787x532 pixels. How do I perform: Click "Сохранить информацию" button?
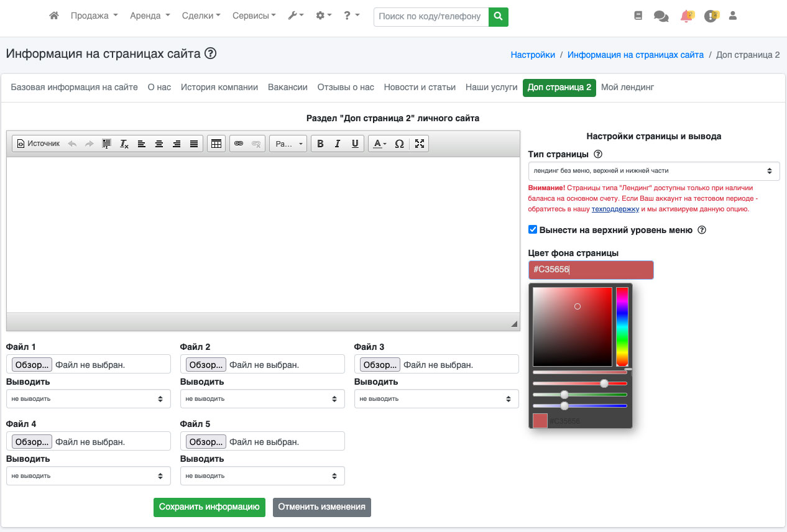click(209, 507)
